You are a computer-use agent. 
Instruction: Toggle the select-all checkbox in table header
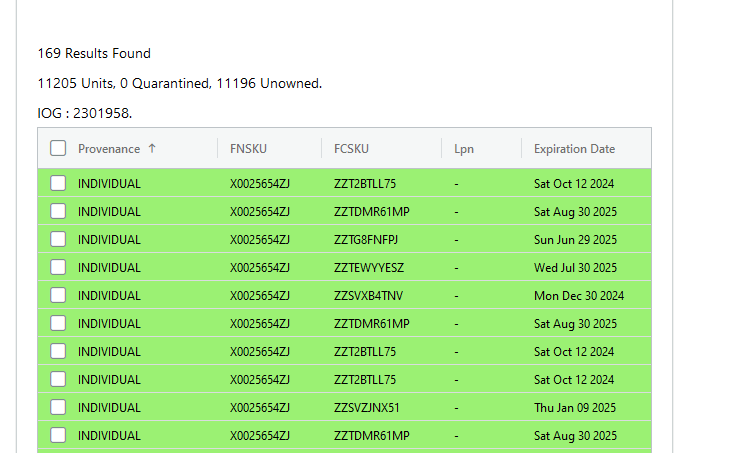58,148
